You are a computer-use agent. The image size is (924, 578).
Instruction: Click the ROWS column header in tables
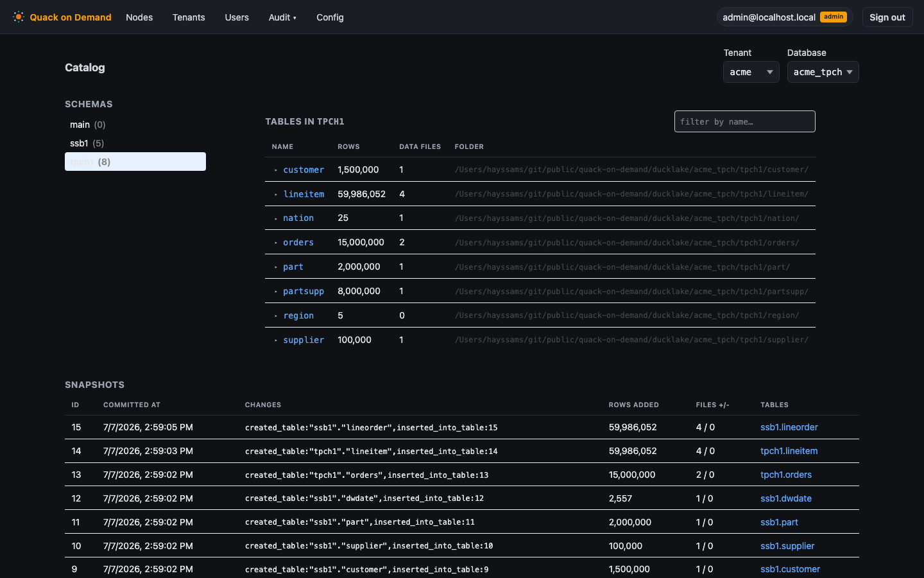348,146
